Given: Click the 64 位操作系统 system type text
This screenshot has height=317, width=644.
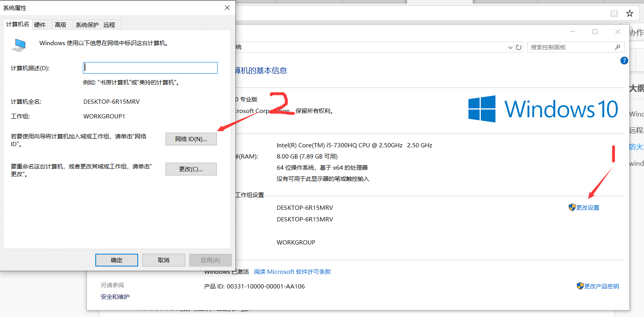Looking at the screenshot, I should point(322,168).
